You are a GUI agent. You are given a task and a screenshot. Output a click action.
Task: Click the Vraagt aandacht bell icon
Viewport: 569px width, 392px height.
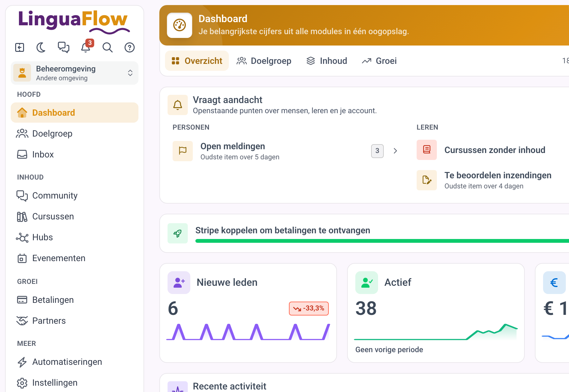[178, 105]
